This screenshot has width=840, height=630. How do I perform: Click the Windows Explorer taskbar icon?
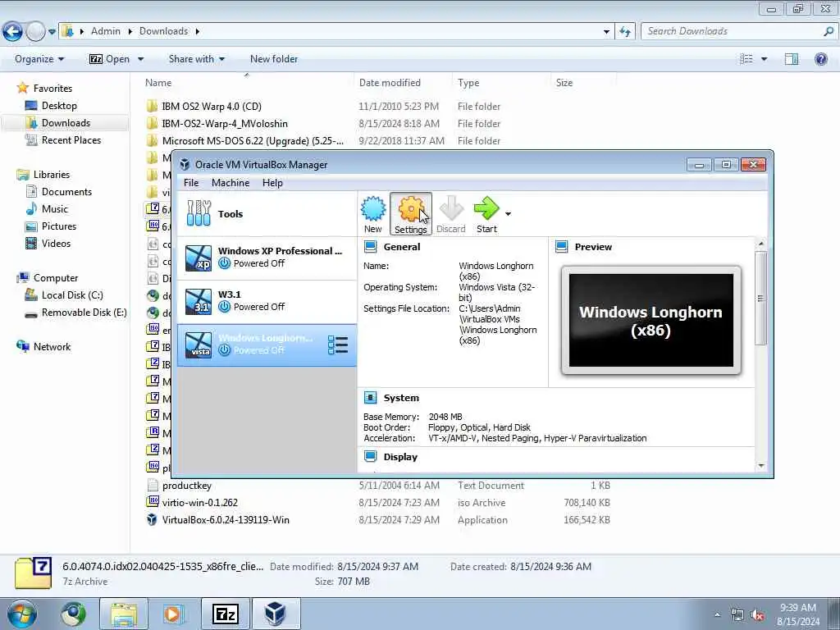point(124,614)
